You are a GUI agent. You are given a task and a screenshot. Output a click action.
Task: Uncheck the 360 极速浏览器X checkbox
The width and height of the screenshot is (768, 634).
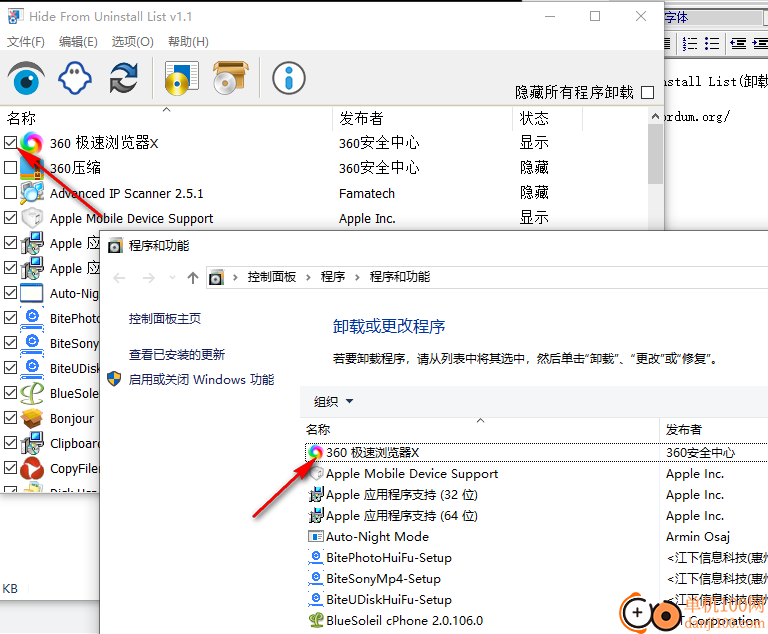pos(10,143)
